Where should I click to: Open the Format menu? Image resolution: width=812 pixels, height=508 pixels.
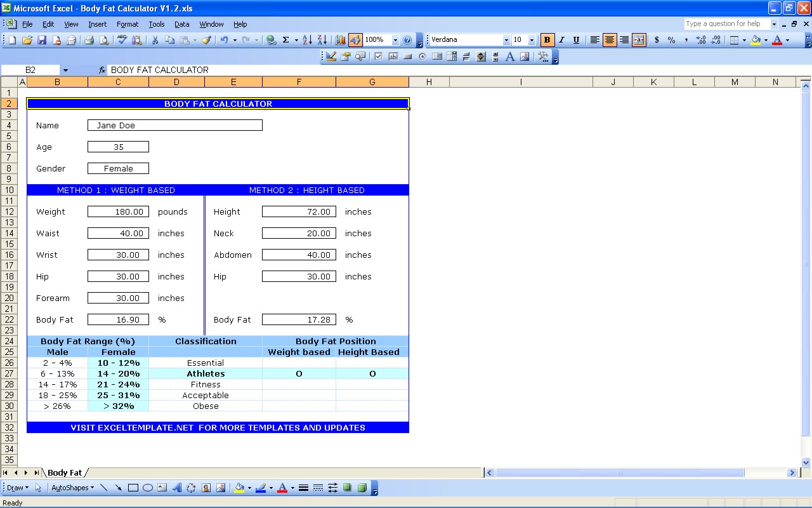pos(127,24)
